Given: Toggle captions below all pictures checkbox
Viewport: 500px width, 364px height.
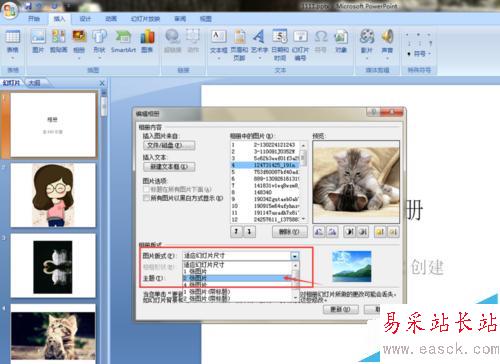Looking at the screenshot, I should coord(146,190).
